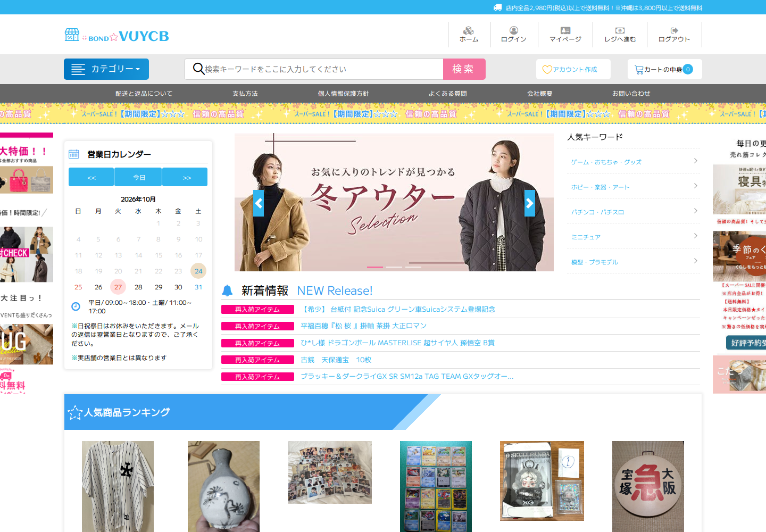The height and width of the screenshot is (532, 766).
Task: Click 今日 button in calendar
Action: (138, 177)
